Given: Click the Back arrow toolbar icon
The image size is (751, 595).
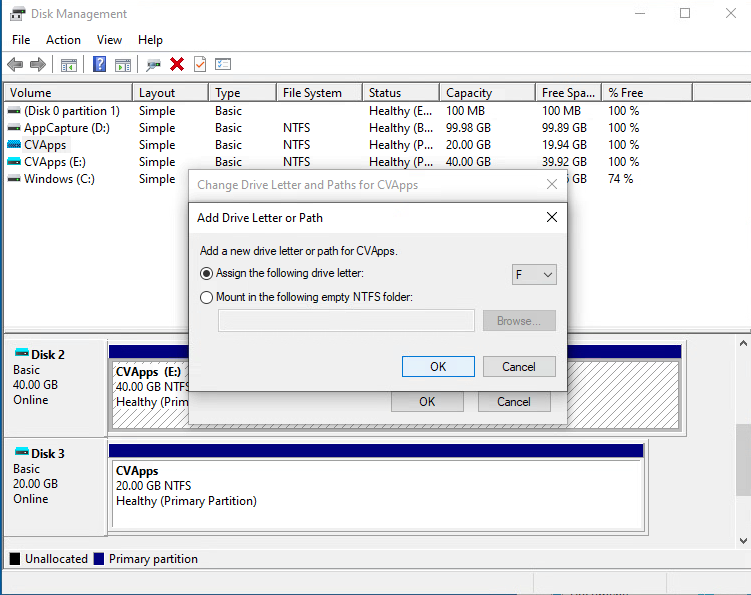Looking at the screenshot, I should tap(15, 64).
